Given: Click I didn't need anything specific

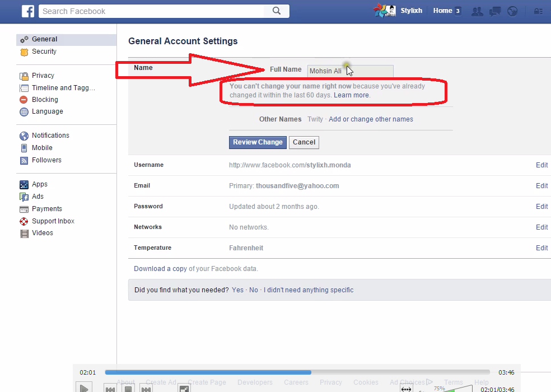Looking at the screenshot, I should (x=309, y=290).
